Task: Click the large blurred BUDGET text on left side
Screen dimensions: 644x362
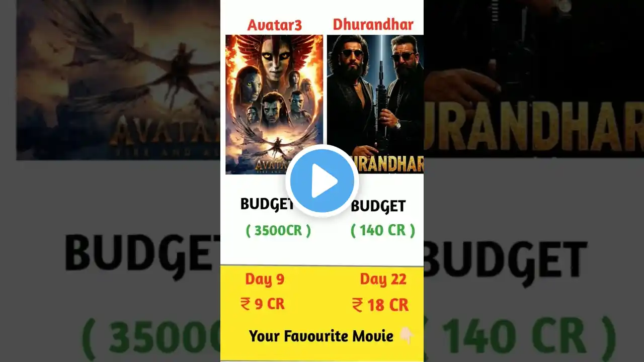Action: 142,259
